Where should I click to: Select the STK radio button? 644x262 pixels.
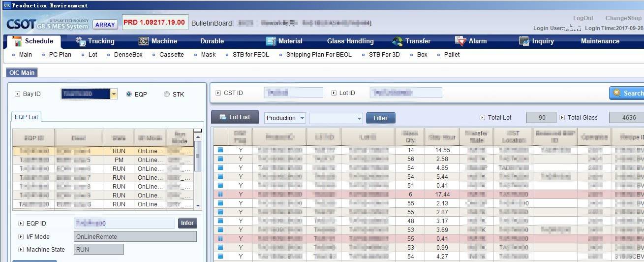167,94
